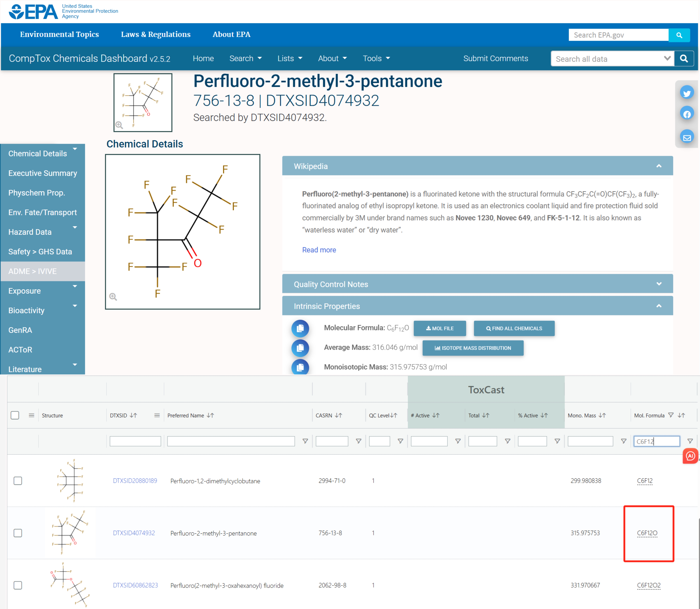700x609 pixels.
Task: Zoom the large structure image magnifier icon
Action: [113, 297]
